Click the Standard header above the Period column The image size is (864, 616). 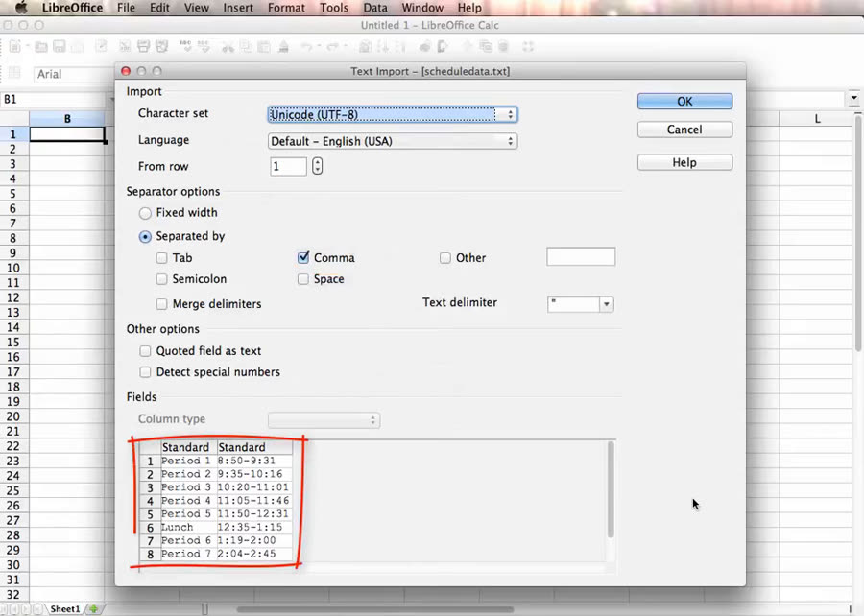[188, 447]
